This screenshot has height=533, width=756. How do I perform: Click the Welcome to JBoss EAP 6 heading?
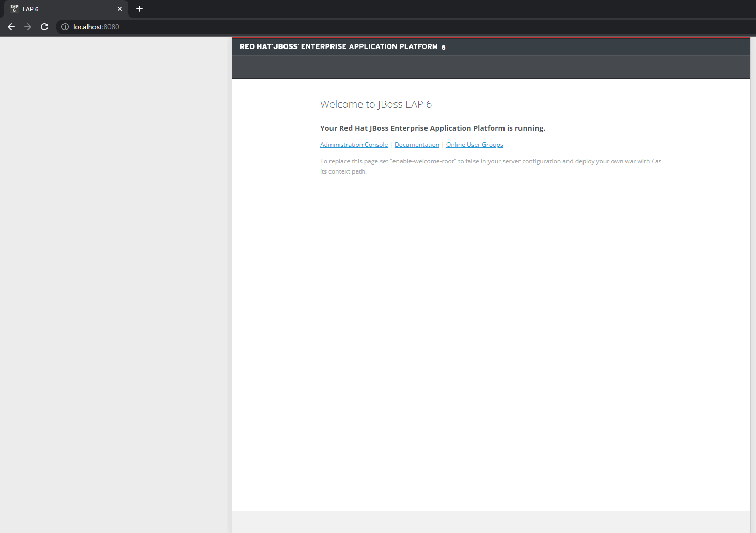coord(376,104)
